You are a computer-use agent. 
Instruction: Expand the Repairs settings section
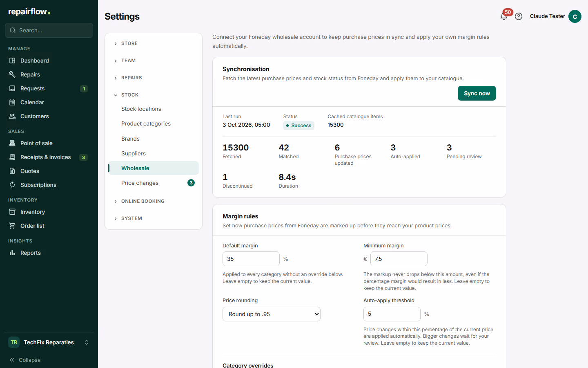[x=154, y=78]
